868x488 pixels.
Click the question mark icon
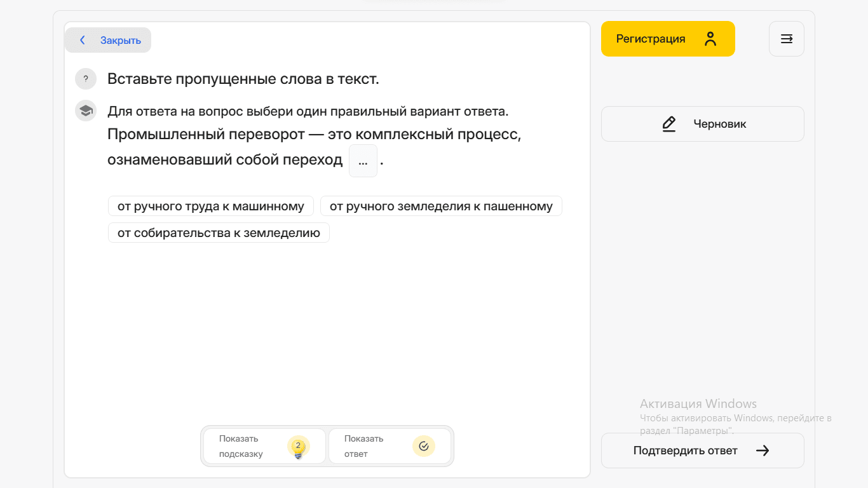tap(86, 79)
